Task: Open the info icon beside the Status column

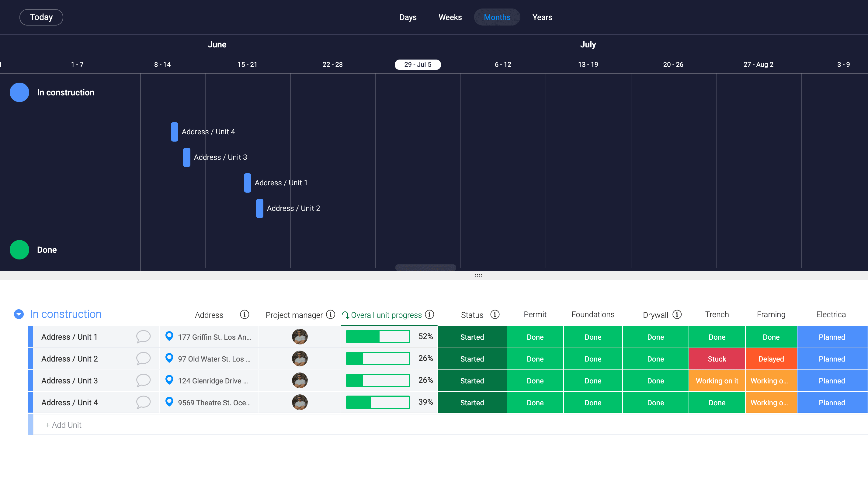Action: click(x=495, y=314)
